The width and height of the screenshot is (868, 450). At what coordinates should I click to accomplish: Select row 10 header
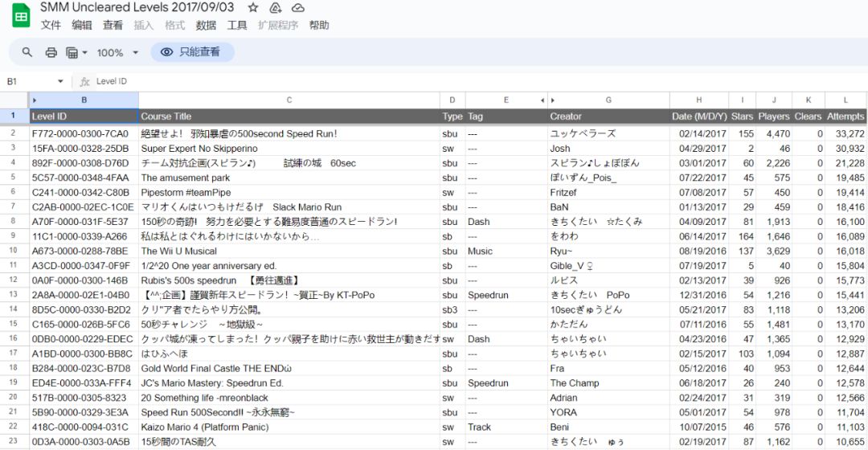click(x=14, y=251)
